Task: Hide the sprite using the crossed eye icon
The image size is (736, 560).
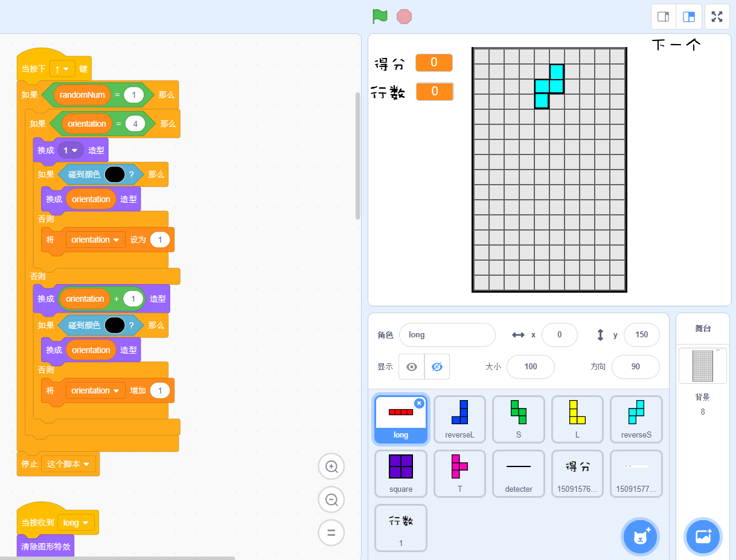Action: 437,366
